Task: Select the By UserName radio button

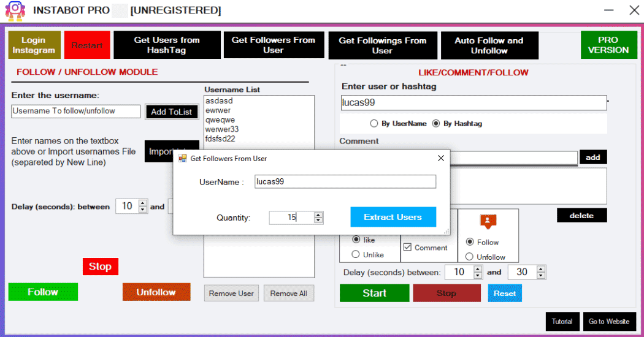Action: 374,124
